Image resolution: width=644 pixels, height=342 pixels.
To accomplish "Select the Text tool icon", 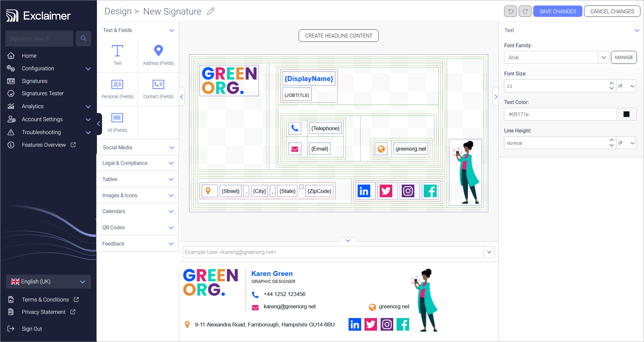I will 117,51.
